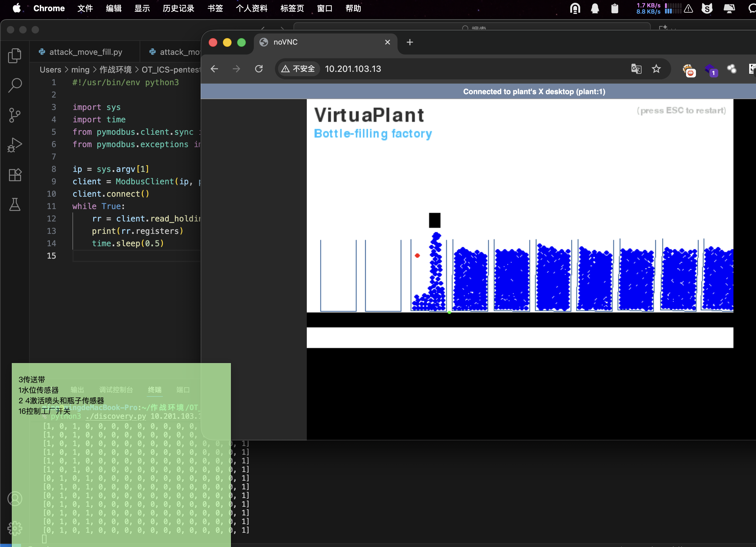Close the noVNC tab

point(387,42)
